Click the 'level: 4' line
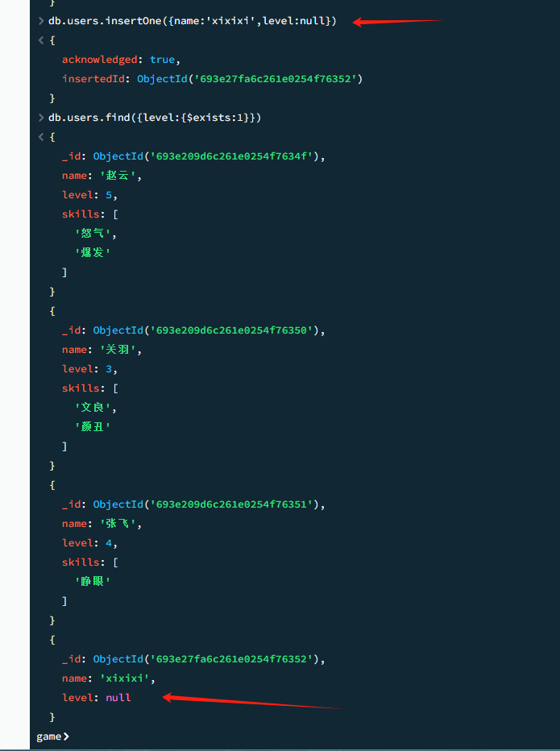The height and width of the screenshot is (751, 560). pos(89,542)
